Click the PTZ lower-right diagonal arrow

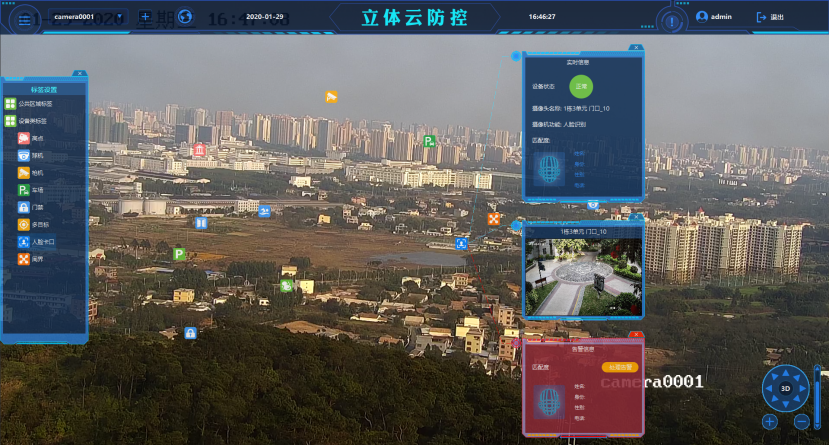point(797,400)
